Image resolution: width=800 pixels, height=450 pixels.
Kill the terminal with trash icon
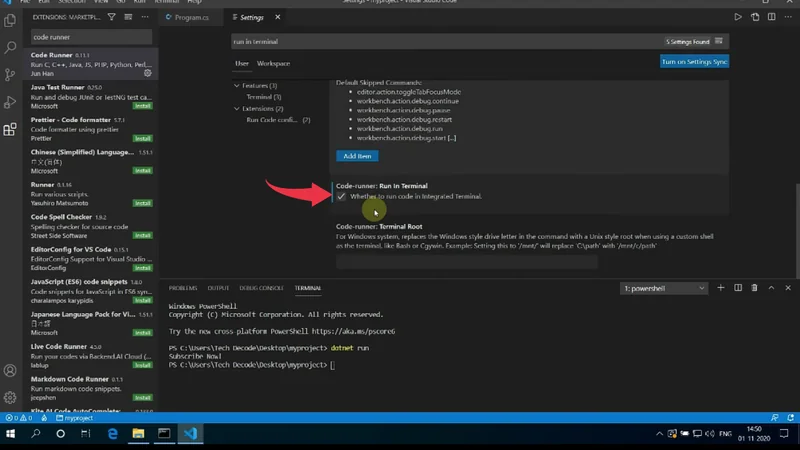(x=755, y=288)
